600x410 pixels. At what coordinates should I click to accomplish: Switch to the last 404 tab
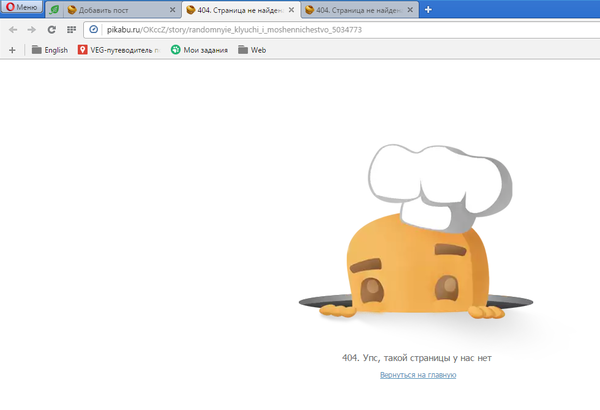tap(355, 10)
